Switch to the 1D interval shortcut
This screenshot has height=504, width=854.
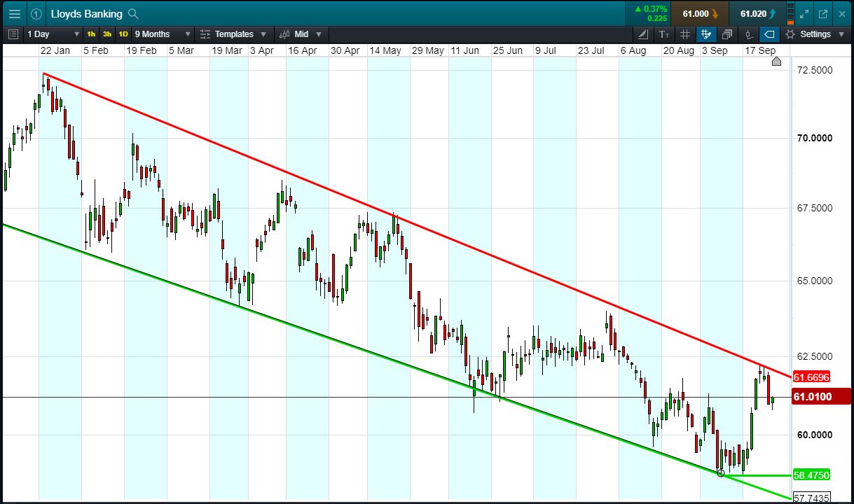(x=123, y=34)
